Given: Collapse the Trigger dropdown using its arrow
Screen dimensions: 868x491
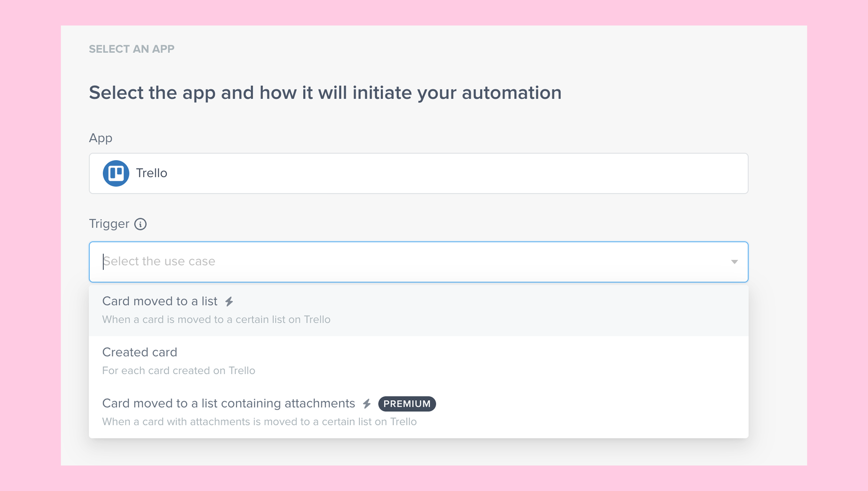Looking at the screenshot, I should pos(734,262).
